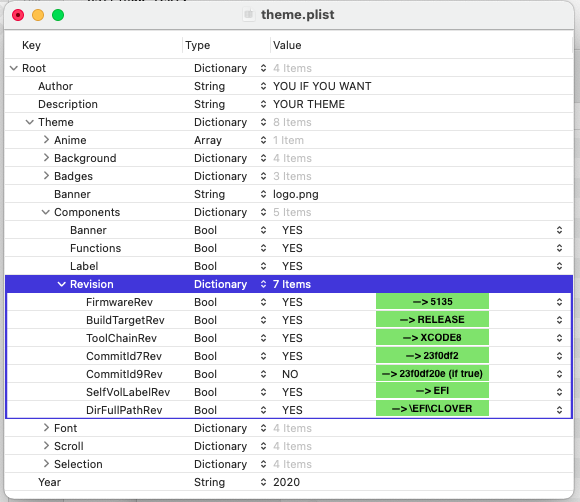Screen dimensions: 580x502
Task: Toggle BuildTargetRev bool value popup
Action: (559, 320)
